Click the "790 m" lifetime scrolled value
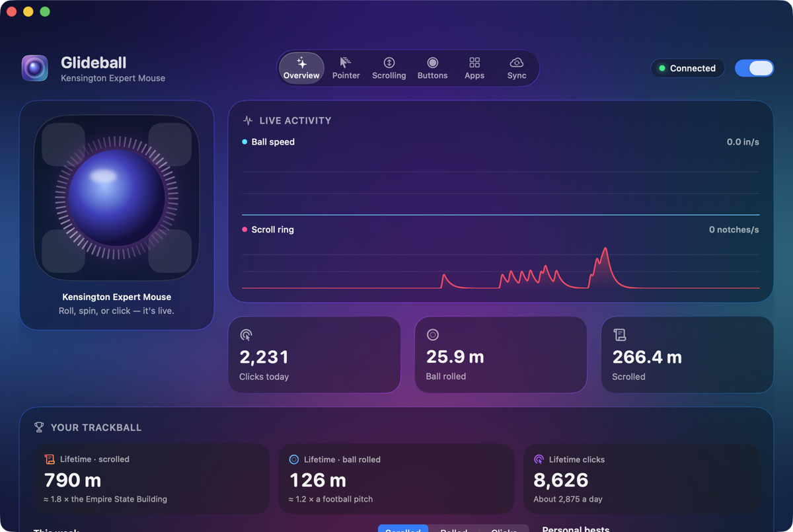Viewport: 793px width, 532px height. click(72, 480)
